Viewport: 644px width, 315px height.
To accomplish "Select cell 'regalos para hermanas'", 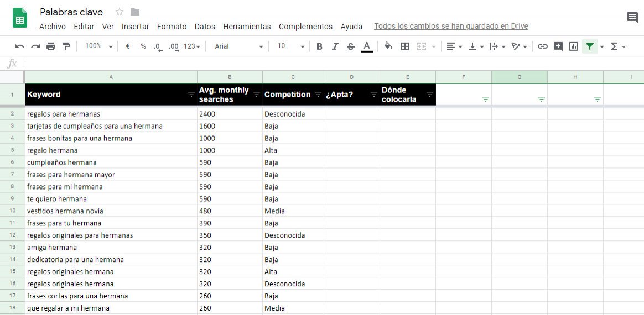I will (x=111, y=114).
